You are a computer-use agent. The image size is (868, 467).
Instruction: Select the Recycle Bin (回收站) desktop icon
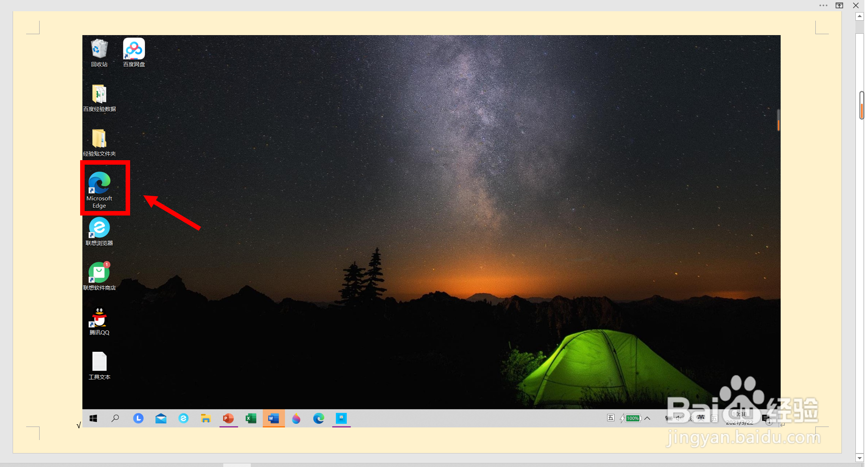click(99, 53)
